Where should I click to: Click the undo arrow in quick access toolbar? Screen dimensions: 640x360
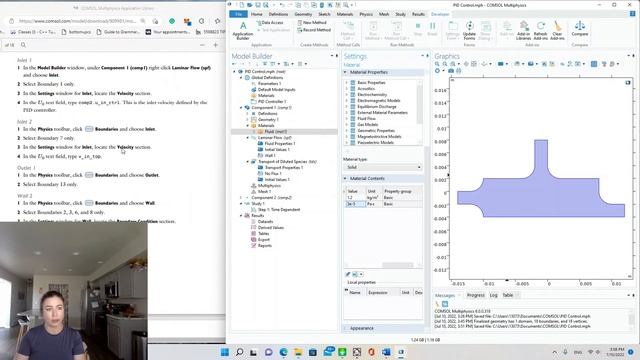[x=282, y=5]
